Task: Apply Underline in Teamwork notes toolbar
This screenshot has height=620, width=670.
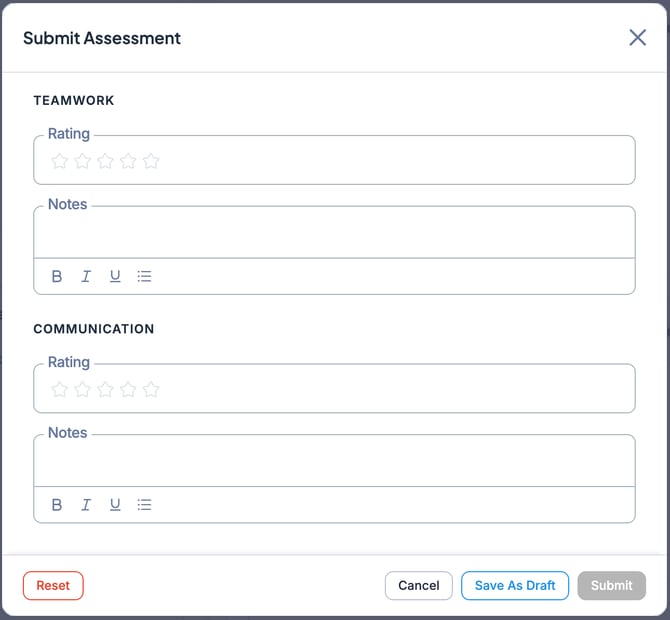Action: coord(115,276)
